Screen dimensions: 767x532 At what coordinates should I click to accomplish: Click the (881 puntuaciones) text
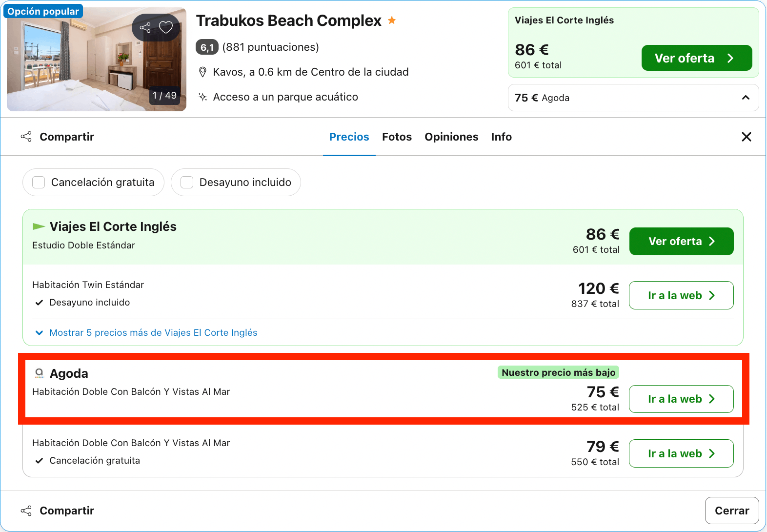coord(271,47)
